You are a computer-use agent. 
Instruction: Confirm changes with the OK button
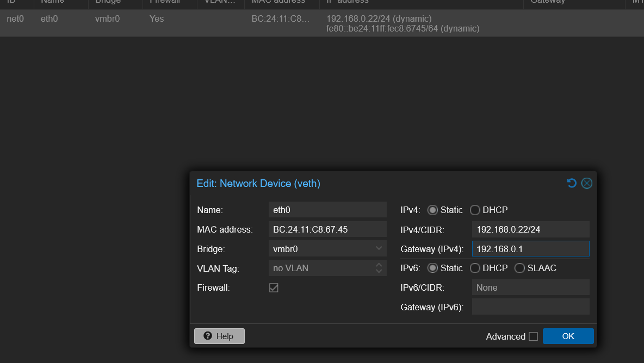point(568,336)
